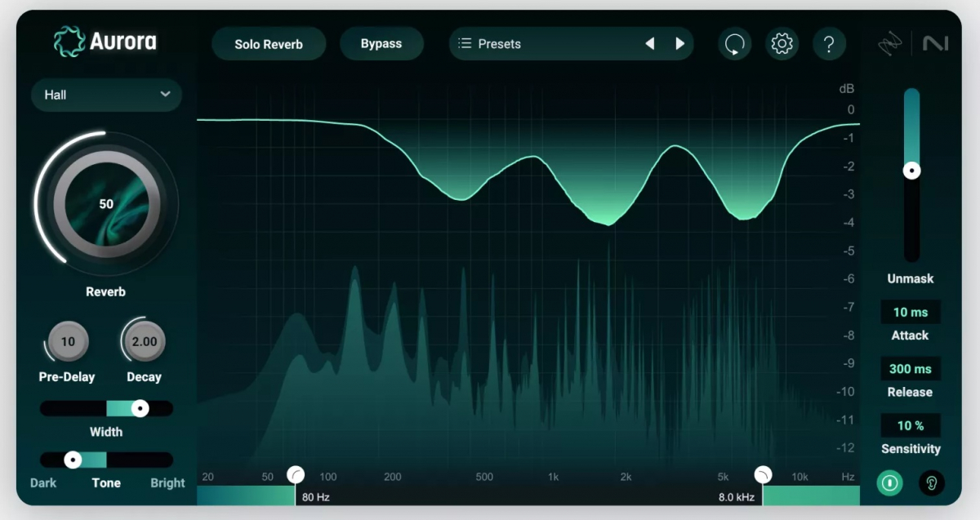This screenshot has height=520, width=980.
Task: Click the Release 300 ms value field
Action: coord(910,369)
